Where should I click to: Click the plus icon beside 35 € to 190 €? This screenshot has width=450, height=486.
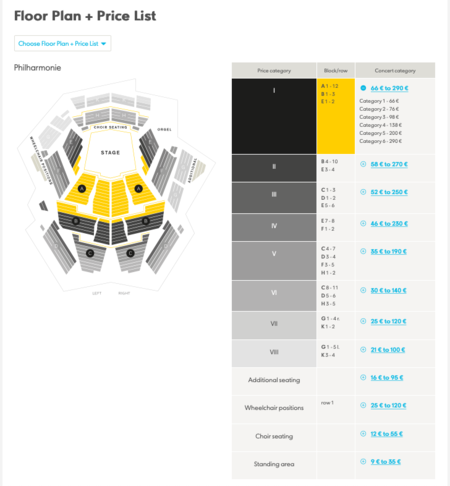[x=363, y=251]
